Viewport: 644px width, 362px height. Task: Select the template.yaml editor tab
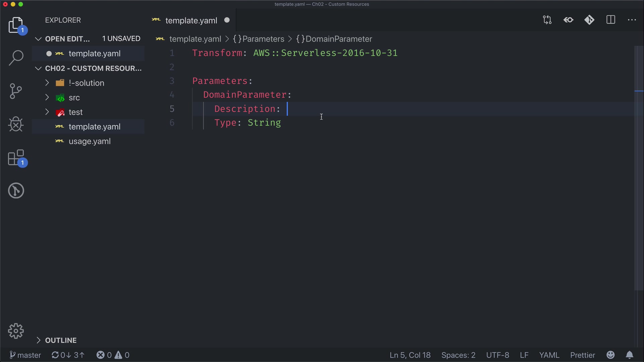[191, 20]
